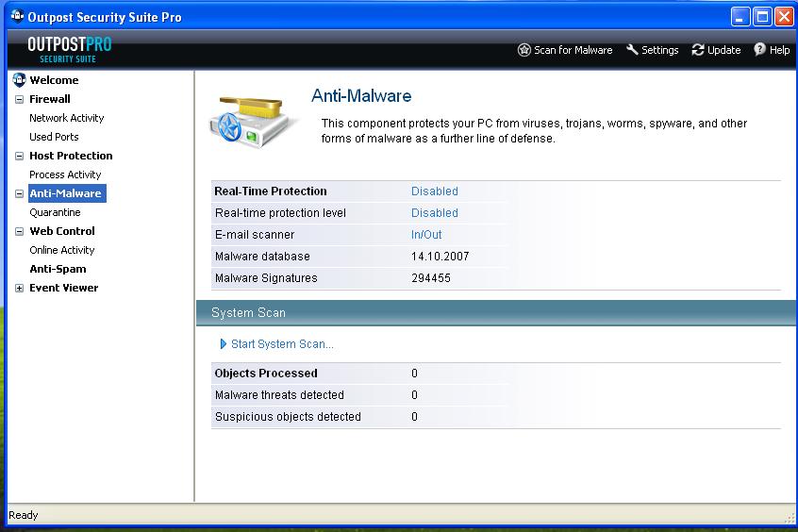
Task: Click the Settings wrench icon
Action: [x=632, y=49]
